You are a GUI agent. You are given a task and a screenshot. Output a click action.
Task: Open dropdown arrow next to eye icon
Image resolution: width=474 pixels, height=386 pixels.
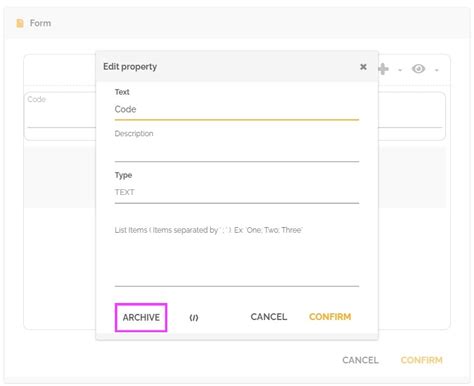(437, 70)
